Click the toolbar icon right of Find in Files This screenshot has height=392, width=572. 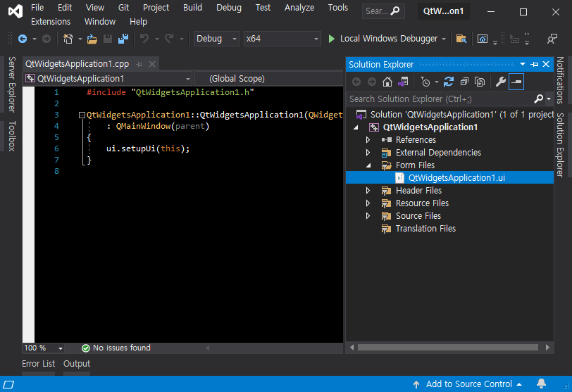click(x=483, y=39)
